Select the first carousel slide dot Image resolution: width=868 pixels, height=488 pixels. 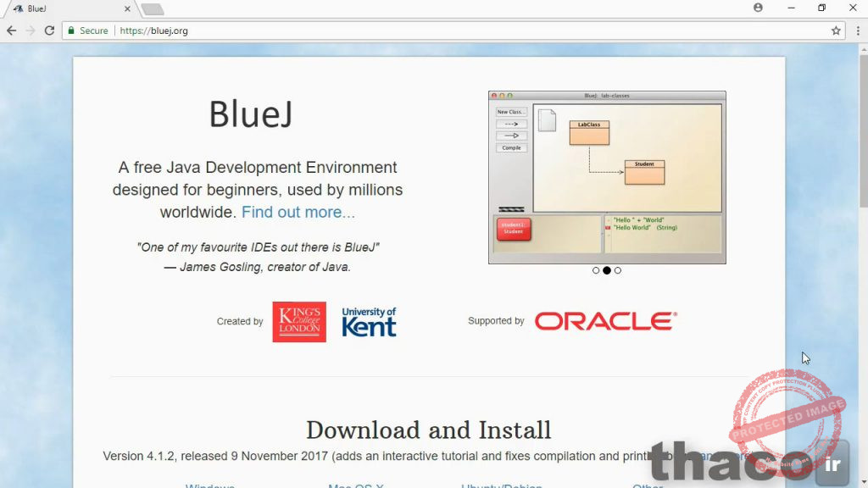point(596,270)
